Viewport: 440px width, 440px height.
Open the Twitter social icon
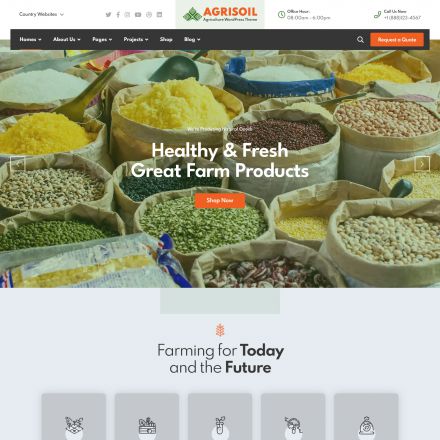coord(108,15)
